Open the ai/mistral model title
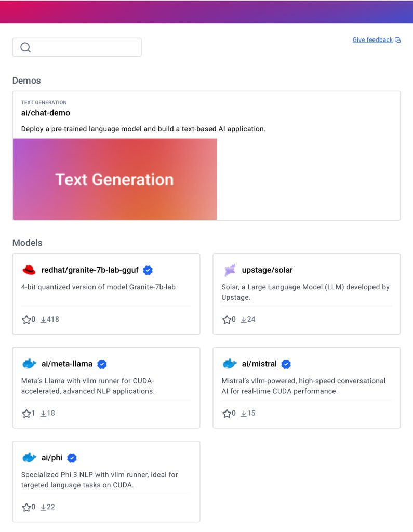The height and width of the screenshot is (532, 413). (x=259, y=364)
